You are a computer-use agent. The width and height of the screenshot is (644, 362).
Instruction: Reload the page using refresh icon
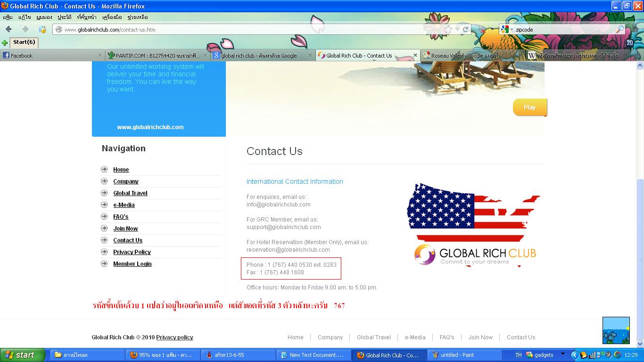465,29
